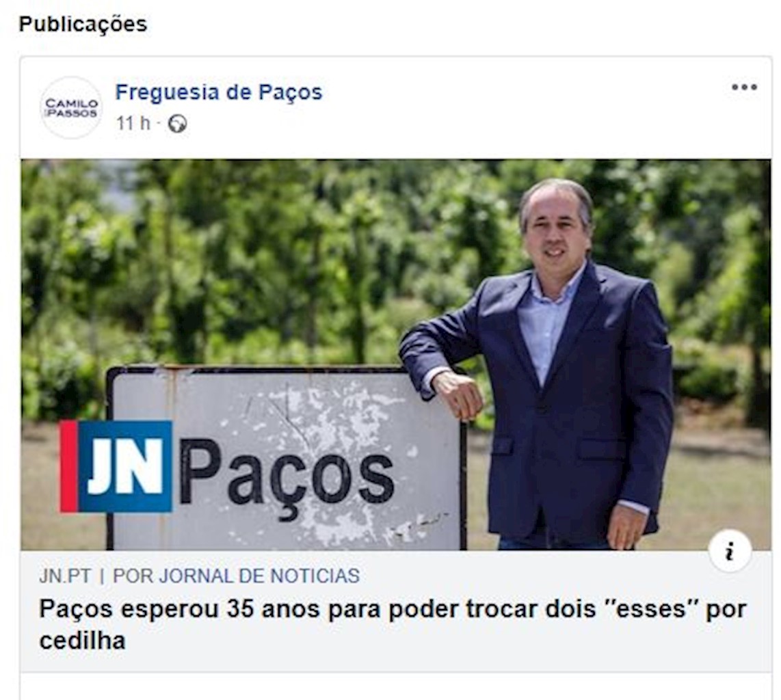Viewport: 781px width, 700px height.
Task: Select the Publicações section heading
Action: (83, 24)
